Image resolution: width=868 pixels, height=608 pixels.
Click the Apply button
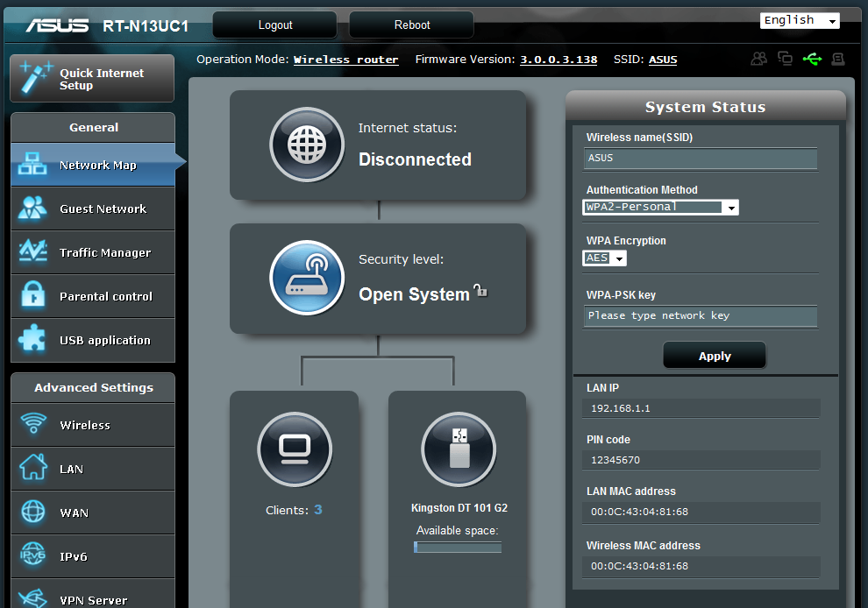(x=715, y=356)
